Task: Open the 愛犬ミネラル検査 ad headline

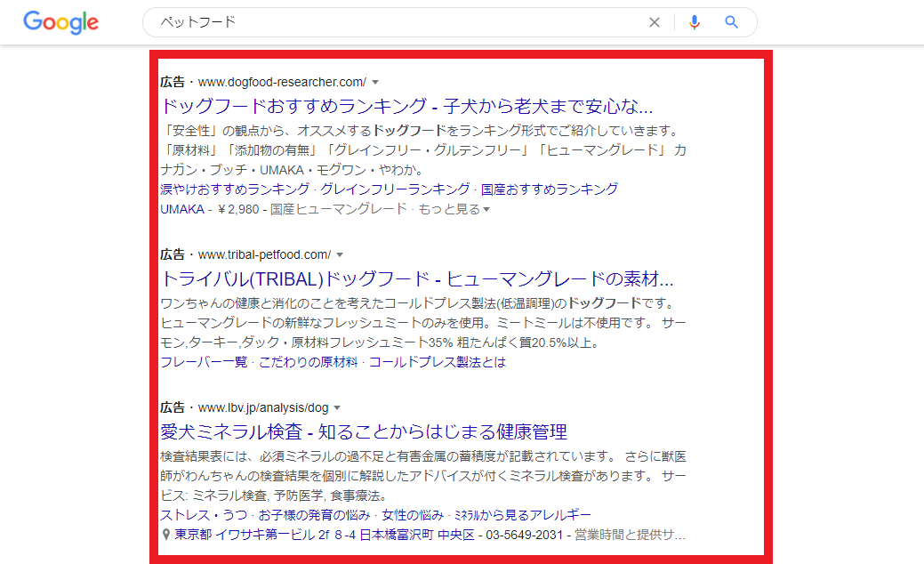Action: click(x=364, y=432)
